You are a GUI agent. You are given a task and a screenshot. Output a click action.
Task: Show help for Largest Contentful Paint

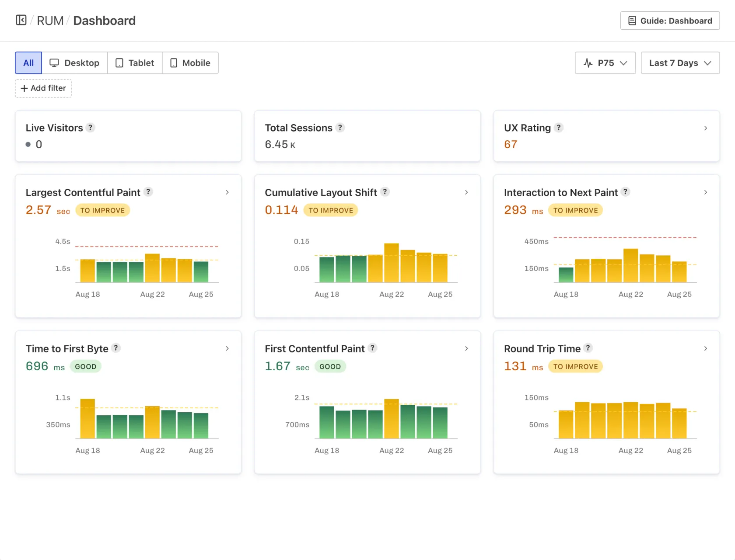(148, 192)
